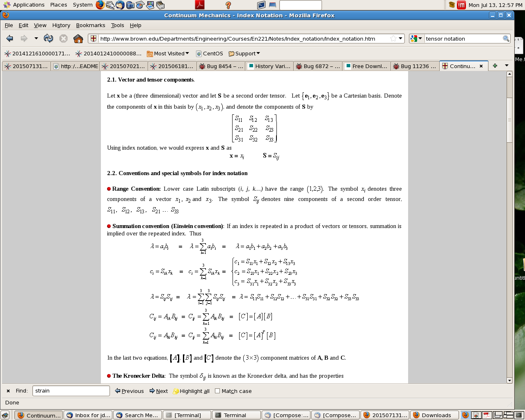Image resolution: width=525 pixels, height=420 pixels.
Task: Open the Adobe PDF reader launcher icon
Action: pos(199,5)
